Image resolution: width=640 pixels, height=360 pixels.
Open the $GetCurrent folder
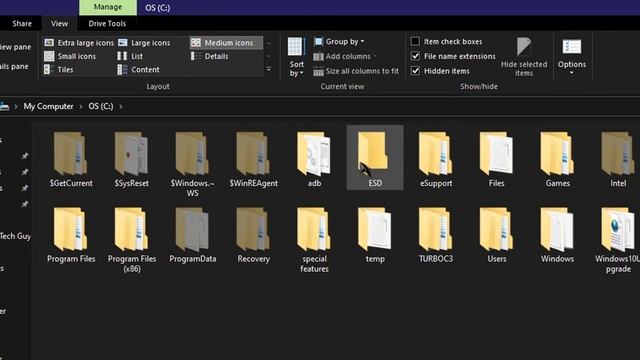point(71,159)
